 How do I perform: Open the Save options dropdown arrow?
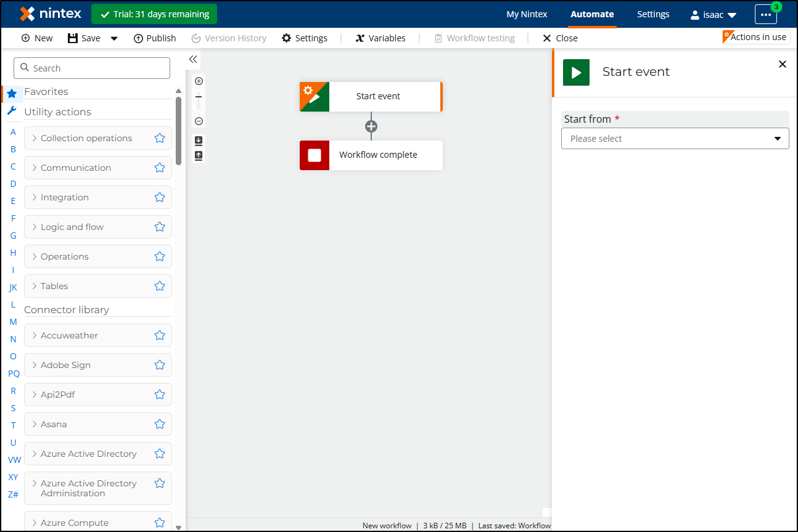point(114,38)
